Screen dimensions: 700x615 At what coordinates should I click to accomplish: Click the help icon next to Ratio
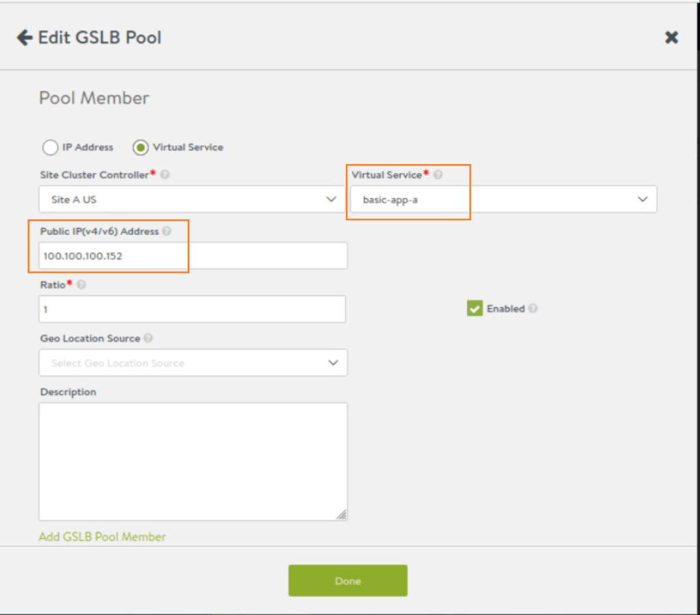click(81, 285)
